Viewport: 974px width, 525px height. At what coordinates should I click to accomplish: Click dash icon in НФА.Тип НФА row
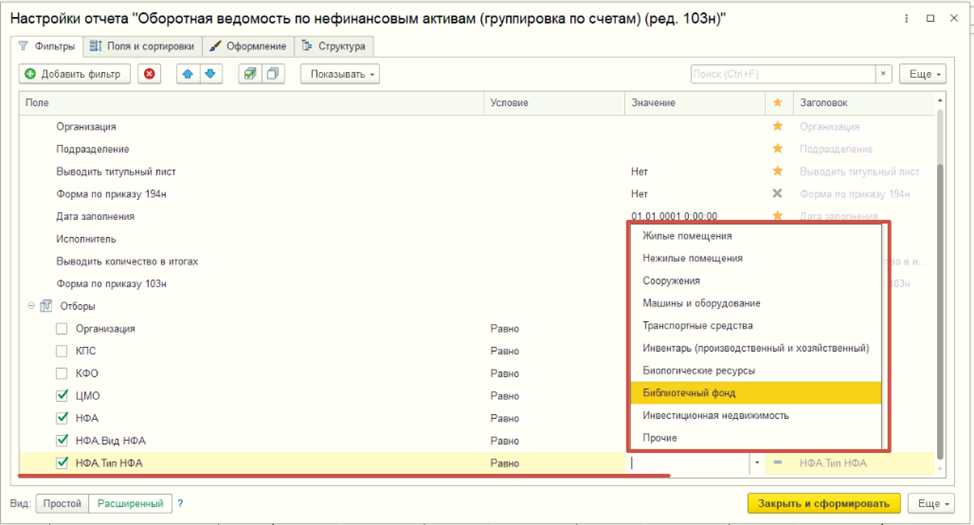tap(777, 463)
